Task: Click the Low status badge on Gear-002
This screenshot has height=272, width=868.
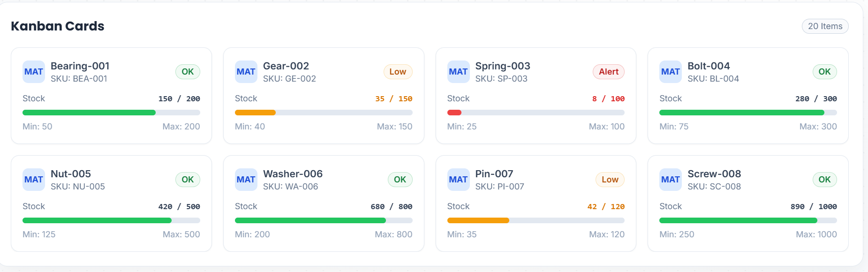Action: point(398,72)
